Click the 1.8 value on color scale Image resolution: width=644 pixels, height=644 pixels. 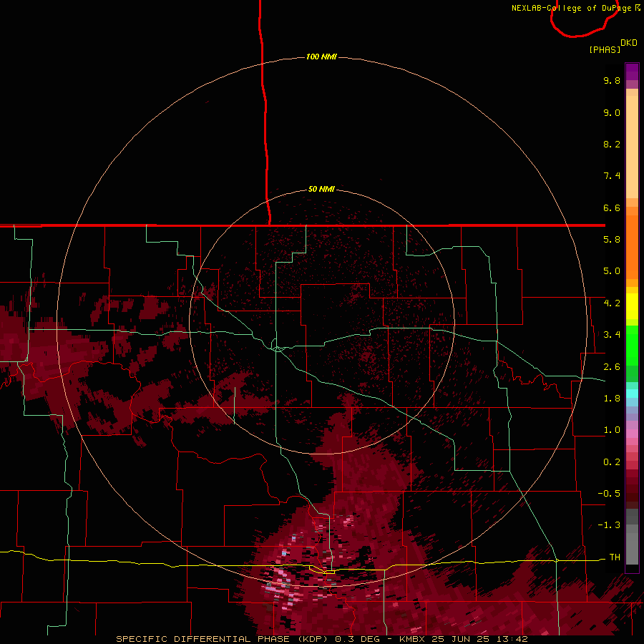point(612,399)
